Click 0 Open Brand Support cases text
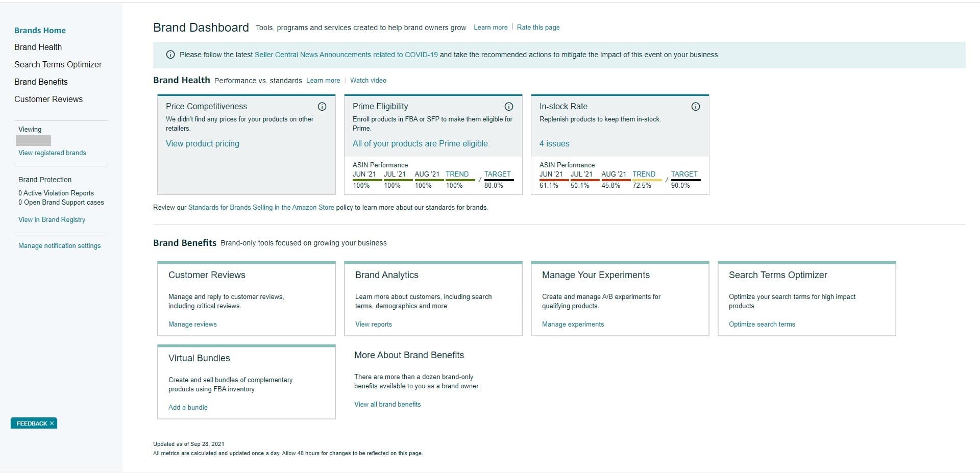Screen dimensions: 980x474 (61, 202)
